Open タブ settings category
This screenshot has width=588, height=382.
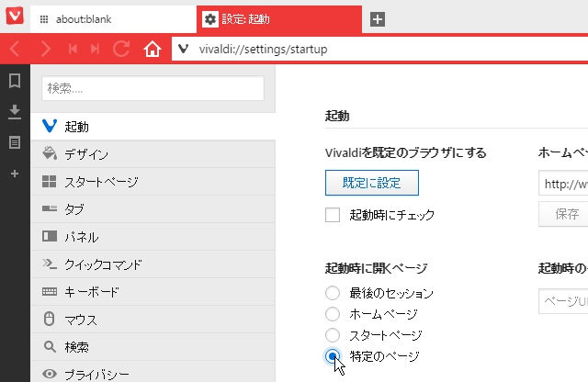(x=153, y=209)
